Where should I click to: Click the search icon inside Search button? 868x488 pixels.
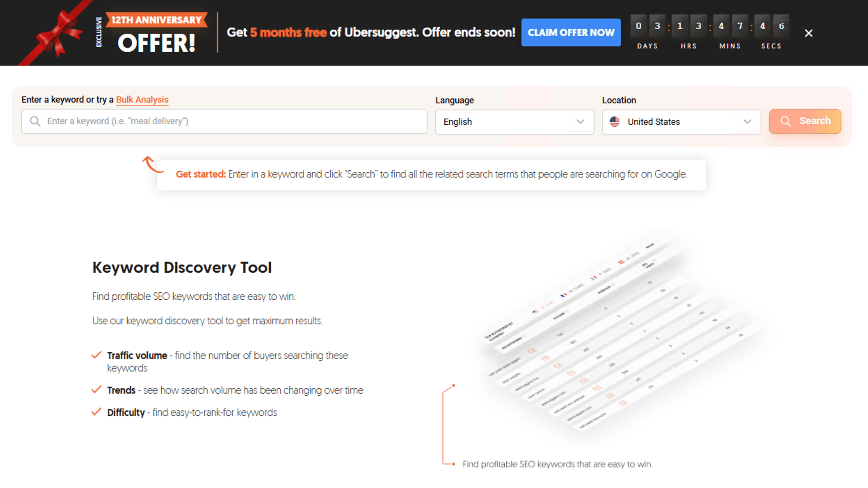tap(785, 121)
